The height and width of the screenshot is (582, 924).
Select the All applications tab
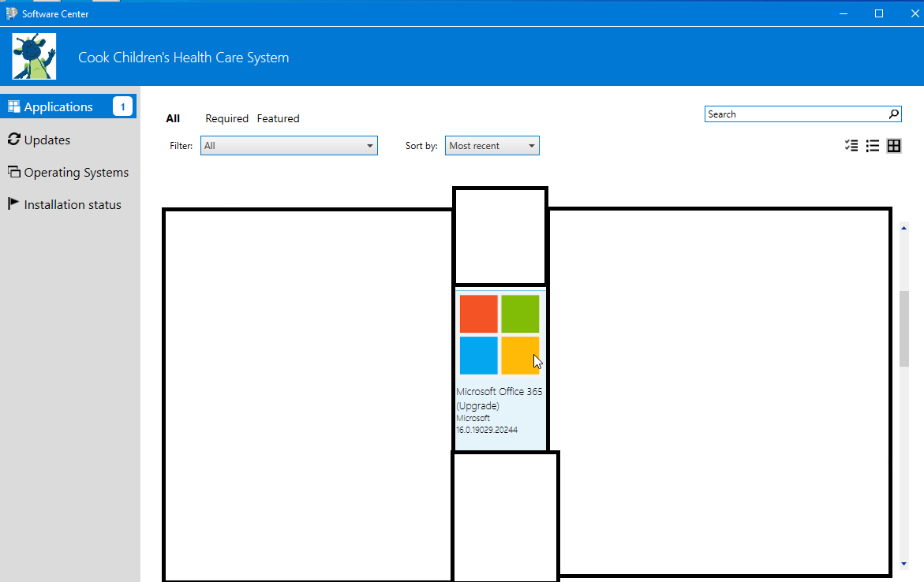173,118
